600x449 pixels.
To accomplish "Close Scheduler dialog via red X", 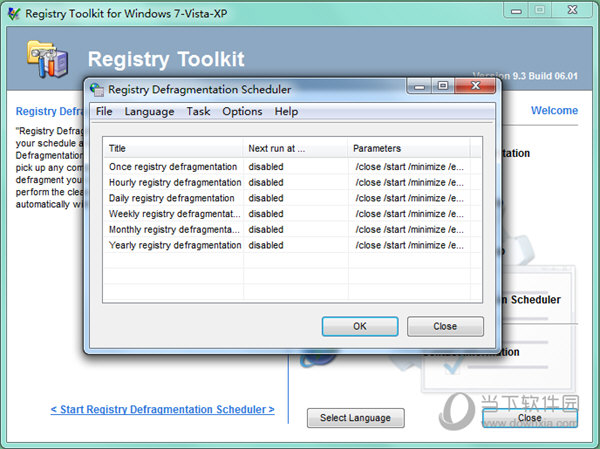I will tap(475, 86).
